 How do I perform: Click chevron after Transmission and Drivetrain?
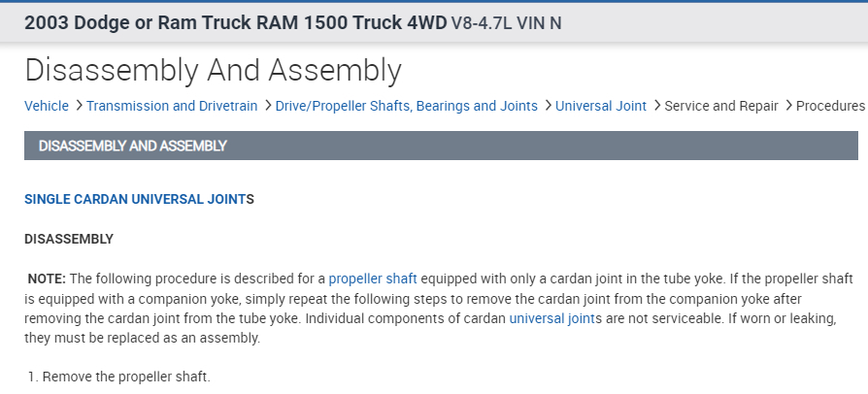pyautogui.click(x=267, y=106)
